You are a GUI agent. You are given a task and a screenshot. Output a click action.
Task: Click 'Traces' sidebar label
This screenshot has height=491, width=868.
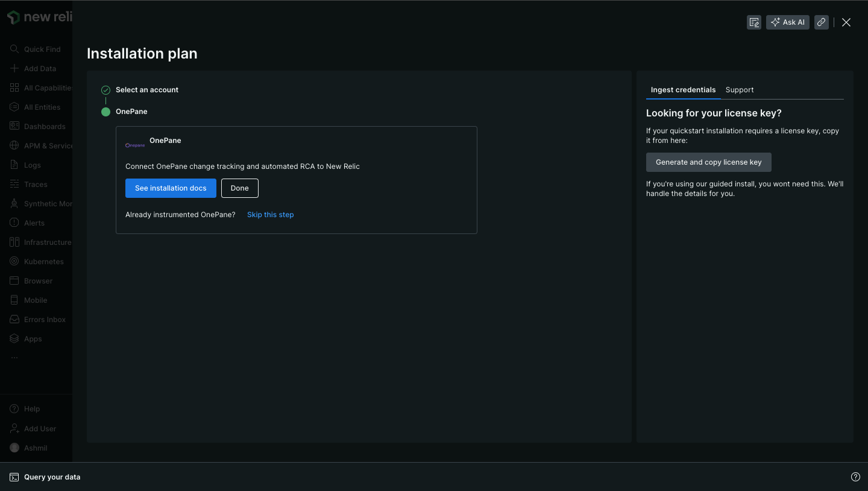[x=36, y=185]
